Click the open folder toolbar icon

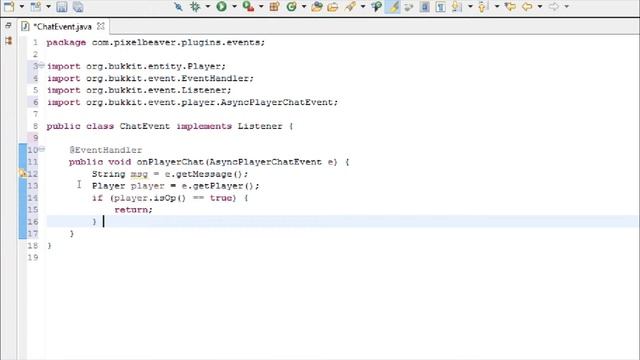coord(333,7)
